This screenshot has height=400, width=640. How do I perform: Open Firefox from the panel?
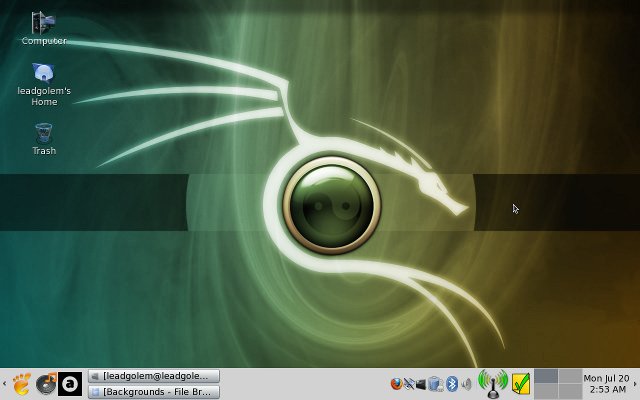point(396,384)
